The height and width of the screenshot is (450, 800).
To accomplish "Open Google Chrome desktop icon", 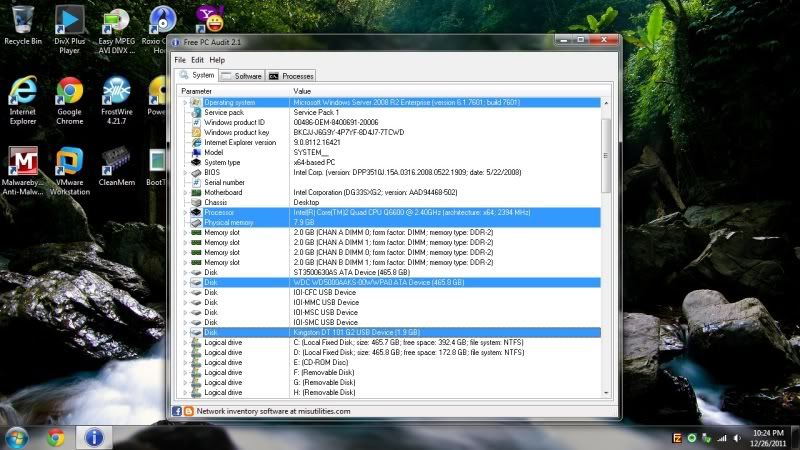I will coord(69,101).
